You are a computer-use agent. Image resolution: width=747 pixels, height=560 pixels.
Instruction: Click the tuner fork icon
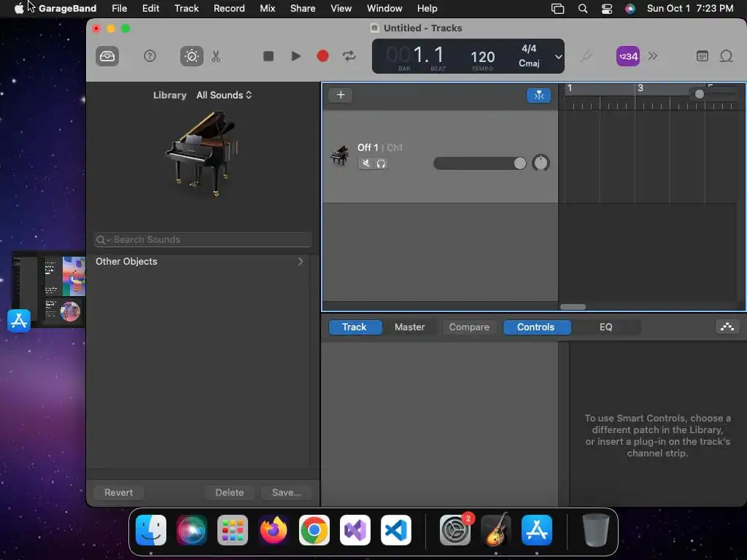pos(587,56)
